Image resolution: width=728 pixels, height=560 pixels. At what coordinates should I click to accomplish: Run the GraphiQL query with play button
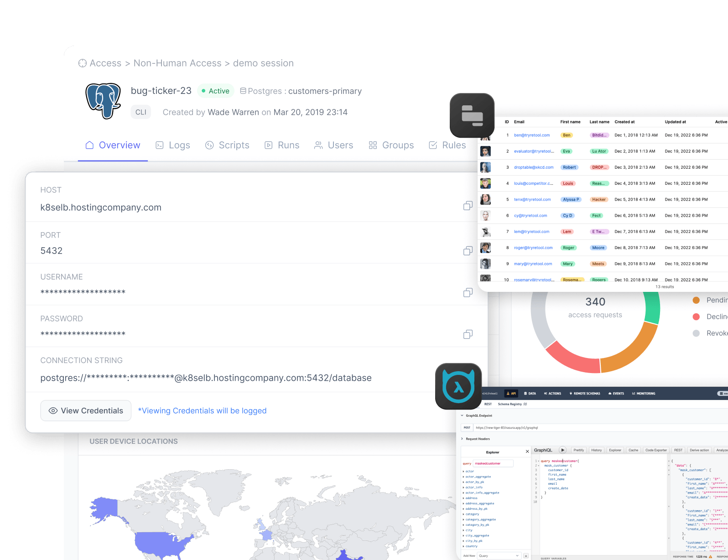[562, 450]
